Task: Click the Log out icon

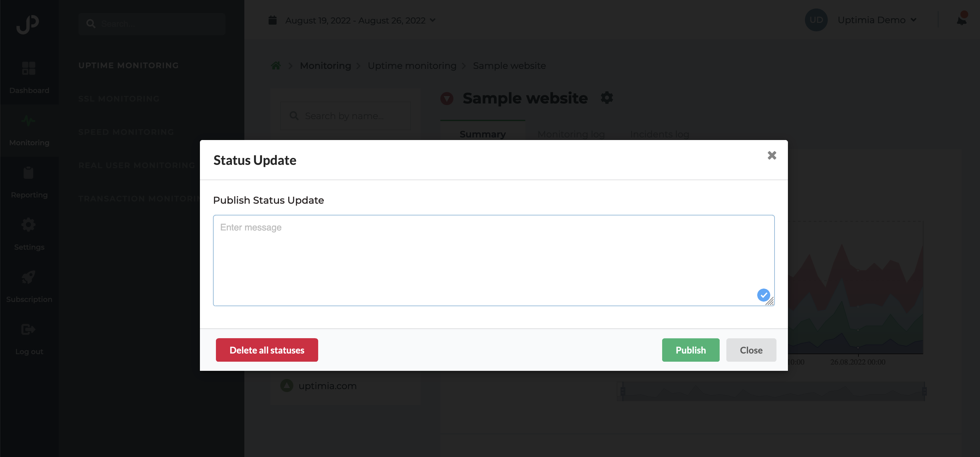Action: click(29, 329)
